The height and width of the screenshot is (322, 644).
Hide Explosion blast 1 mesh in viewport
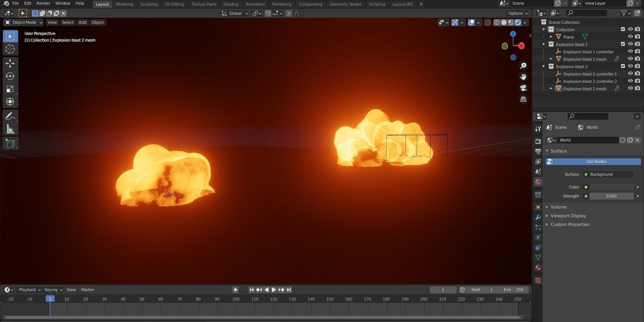631,59
